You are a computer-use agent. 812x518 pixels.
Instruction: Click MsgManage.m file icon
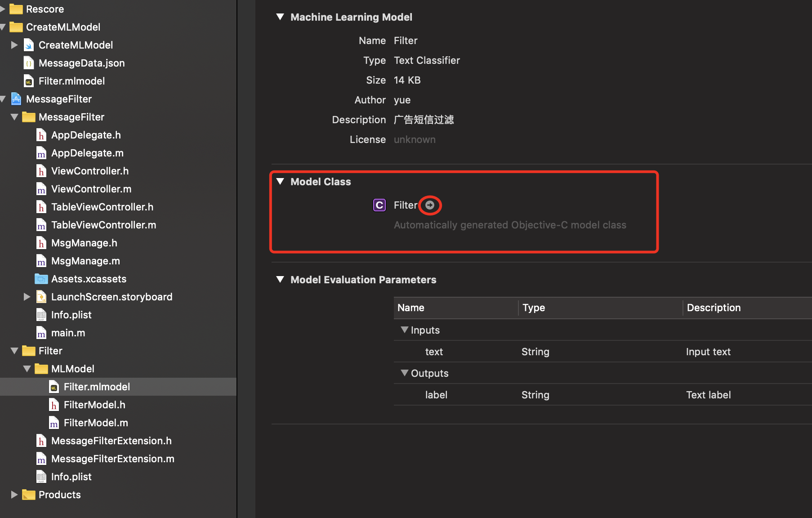[x=41, y=261]
